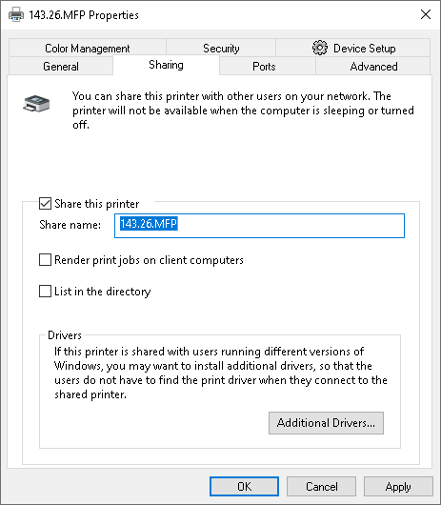
Task: Apply the sharing settings
Action: click(398, 486)
